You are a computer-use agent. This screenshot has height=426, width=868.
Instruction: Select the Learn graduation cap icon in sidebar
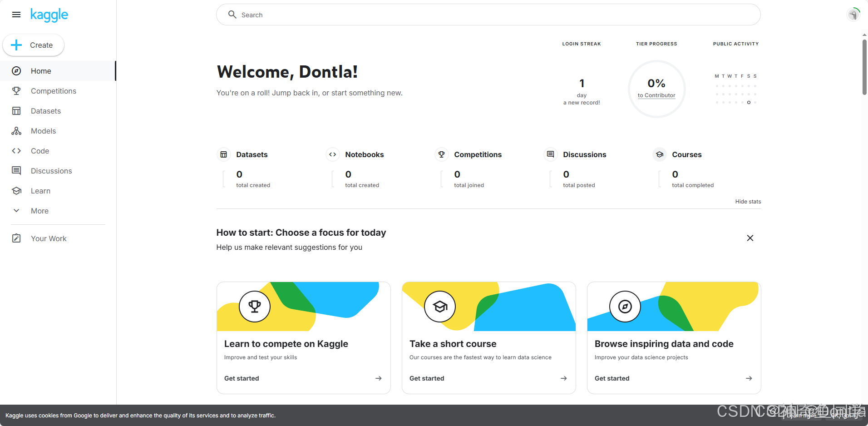click(16, 191)
